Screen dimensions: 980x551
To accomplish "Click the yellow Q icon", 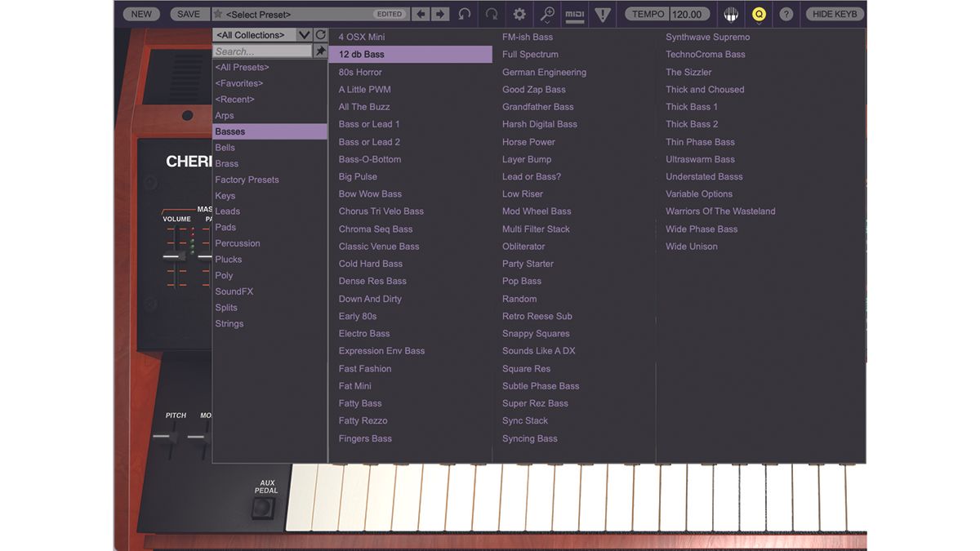I will (759, 14).
